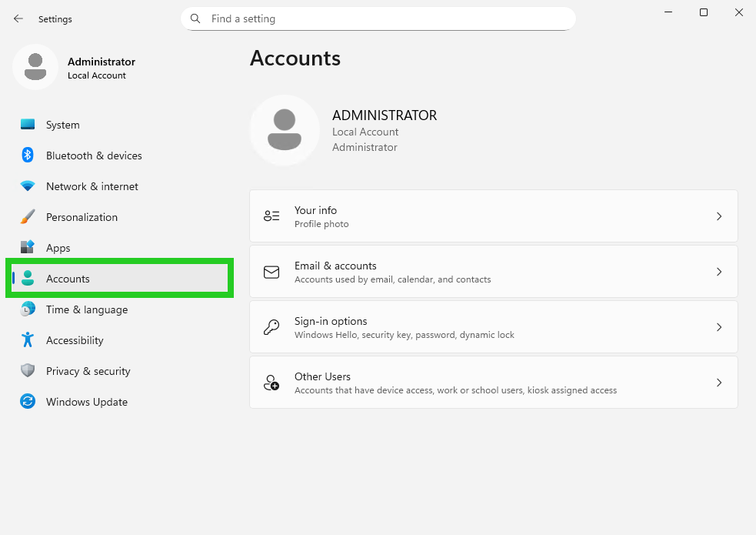The height and width of the screenshot is (535, 756).
Task: Expand the Sign-in options chevron
Action: tap(719, 326)
